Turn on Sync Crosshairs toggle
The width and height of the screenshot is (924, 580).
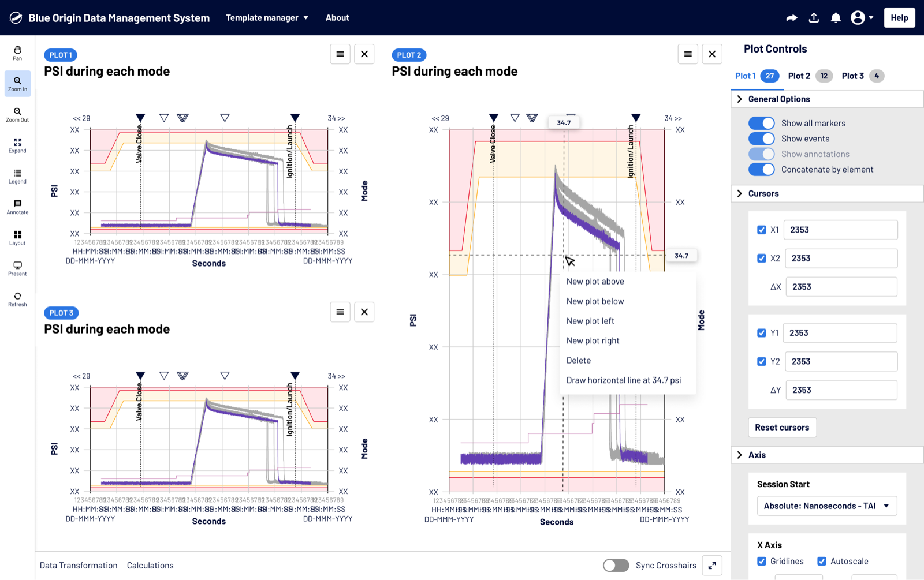(x=616, y=566)
